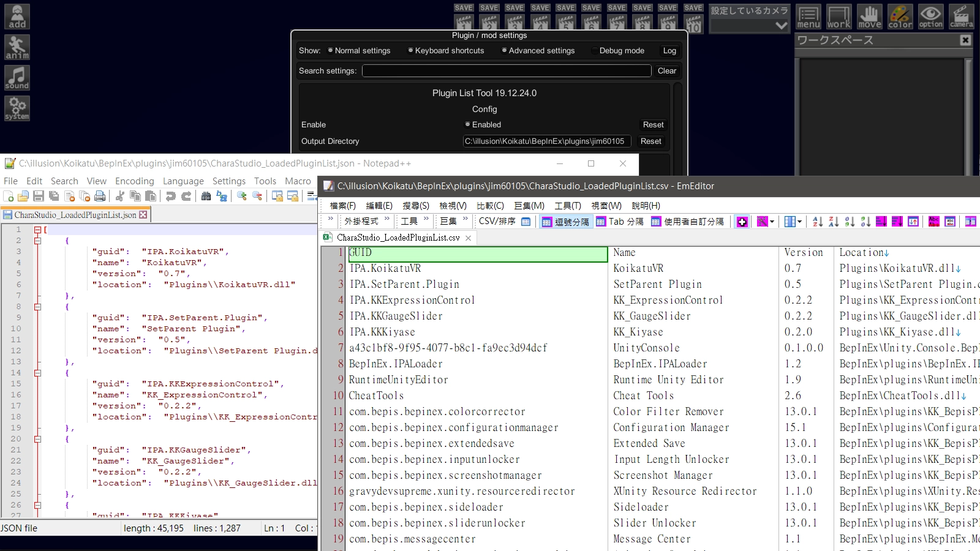Open Macro menu in Notepad++
The image size is (980, 551).
click(x=298, y=181)
